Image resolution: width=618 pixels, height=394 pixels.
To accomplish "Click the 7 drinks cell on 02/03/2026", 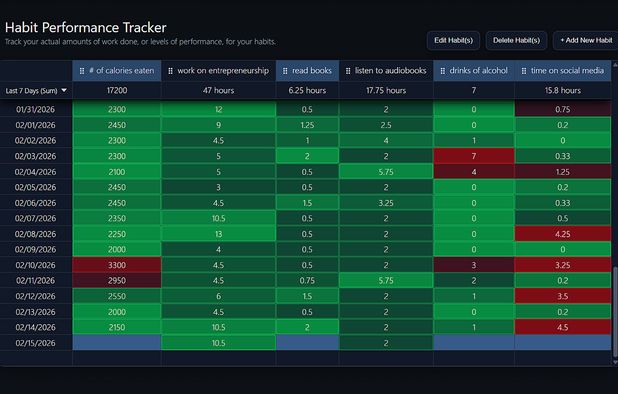I will [x=474, y=156].
